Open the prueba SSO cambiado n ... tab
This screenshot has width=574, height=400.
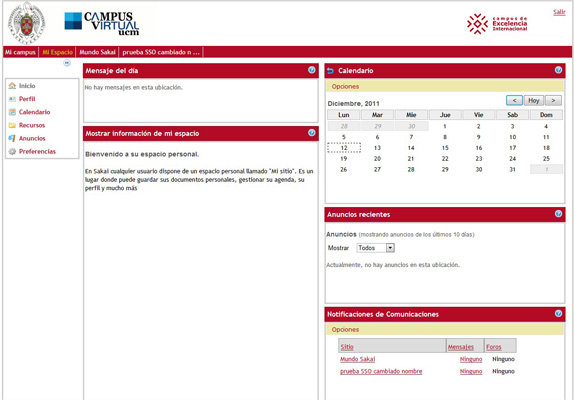[x=161, y=52]
